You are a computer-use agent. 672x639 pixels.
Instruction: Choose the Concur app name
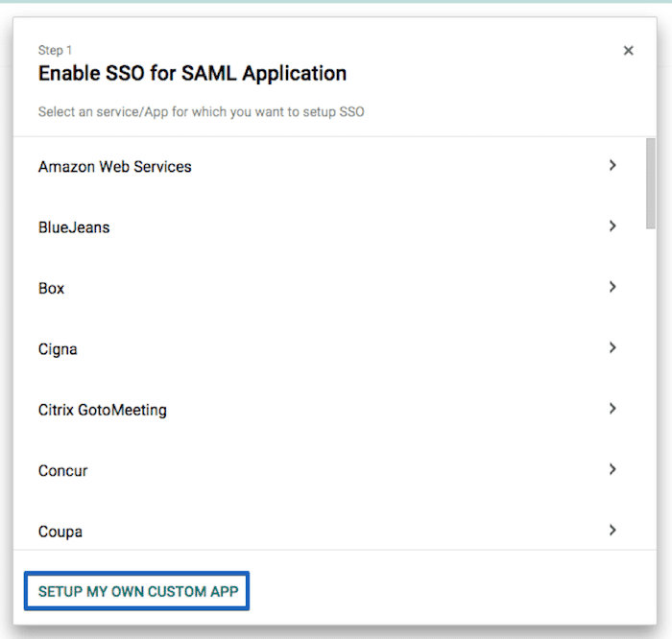coord(63,471)
